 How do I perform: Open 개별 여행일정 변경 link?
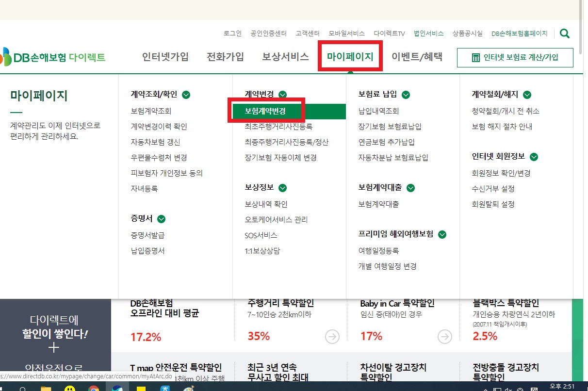point(387,266)
